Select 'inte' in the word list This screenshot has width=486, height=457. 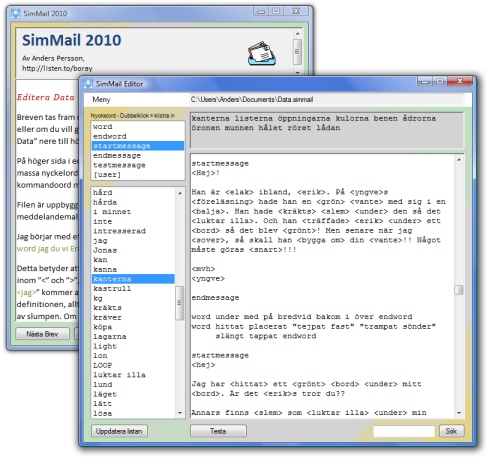pos(133,221)
